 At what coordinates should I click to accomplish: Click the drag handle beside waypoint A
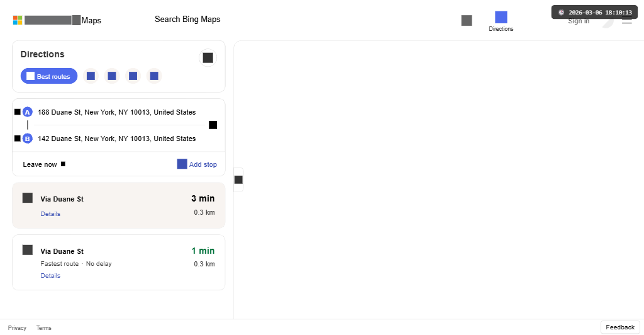18,112
